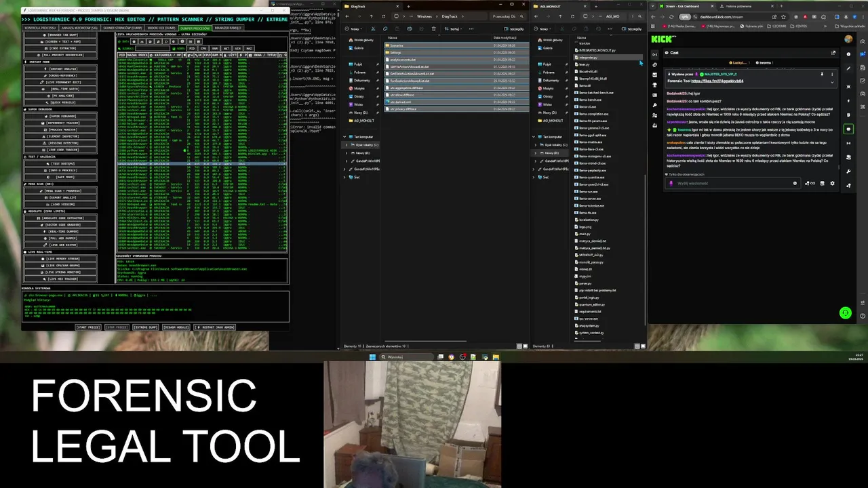Go back in DiagTrack Explorer window

tap(347, 16)
